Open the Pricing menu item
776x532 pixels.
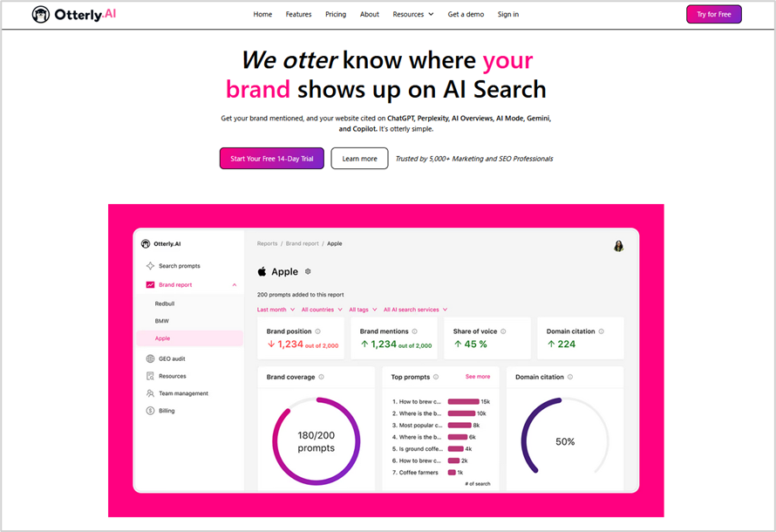click(x=336, y=14)
